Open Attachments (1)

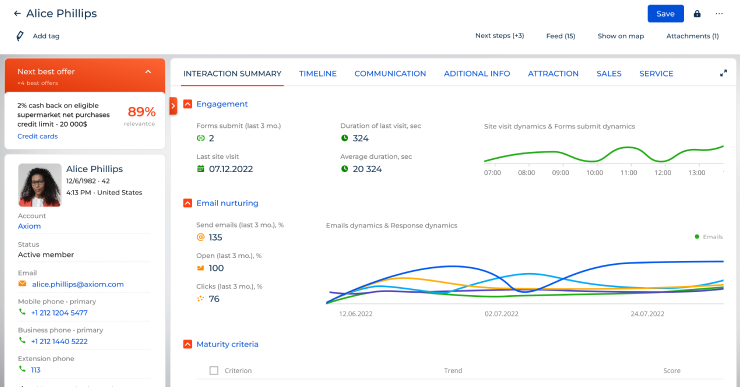click(x=692, y=36)
